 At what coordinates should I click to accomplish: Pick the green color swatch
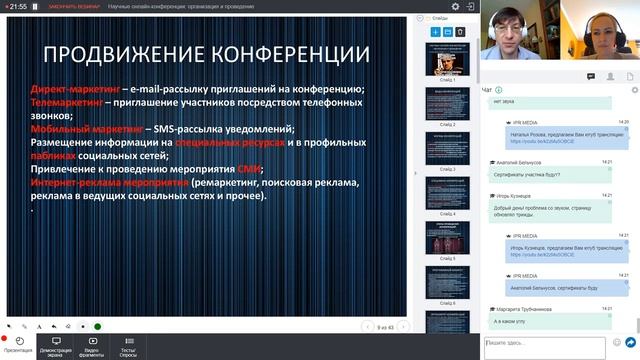tap(98, 327)
